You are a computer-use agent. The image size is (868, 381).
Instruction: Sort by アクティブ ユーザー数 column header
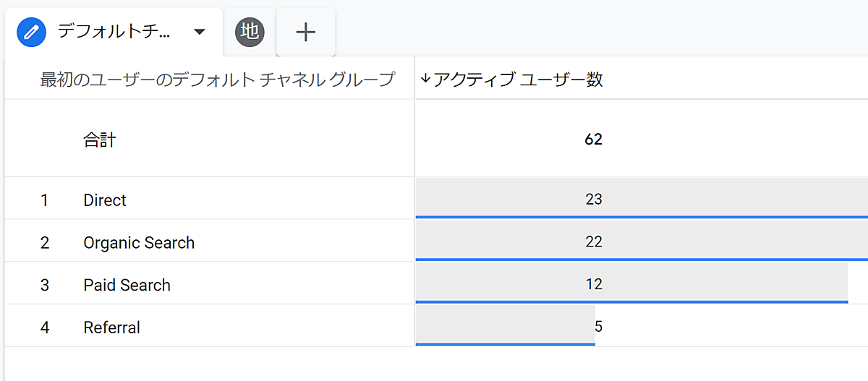click(x=518, y=80)
